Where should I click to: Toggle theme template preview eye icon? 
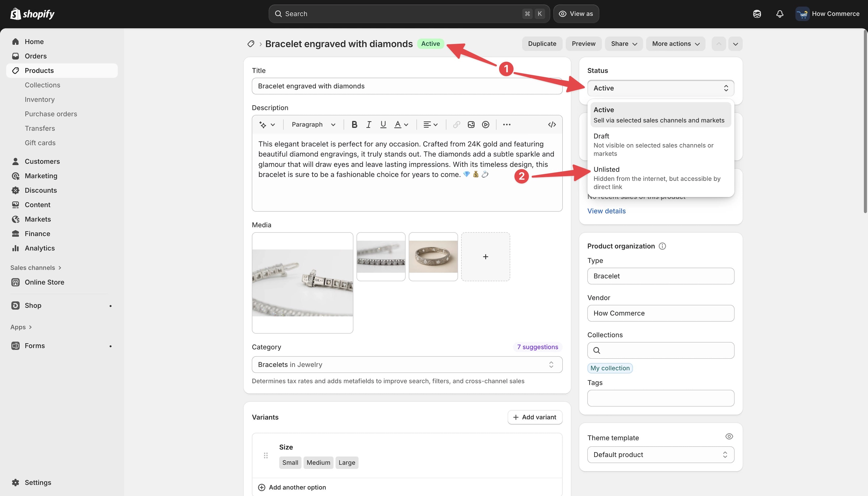click(x=729, y=436)
